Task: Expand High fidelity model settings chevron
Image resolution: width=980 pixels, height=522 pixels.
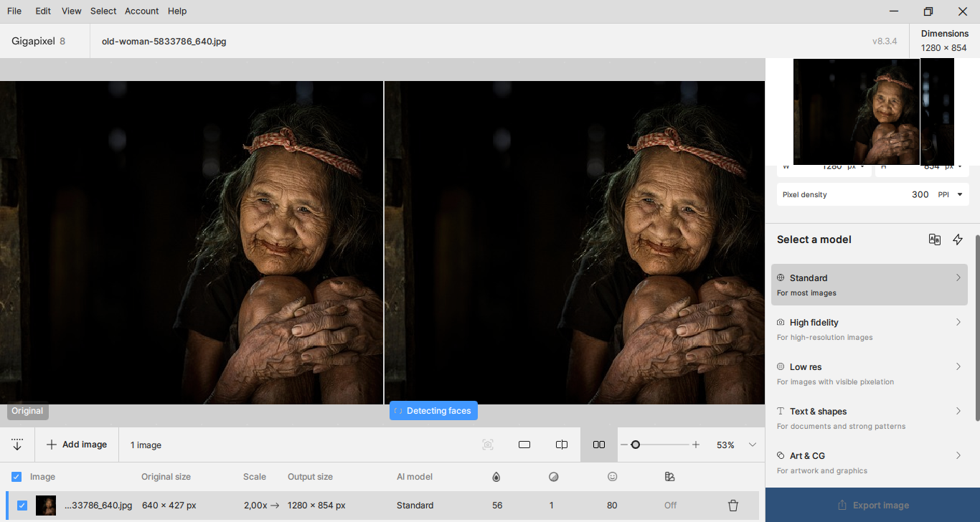Action: (958, 322)
